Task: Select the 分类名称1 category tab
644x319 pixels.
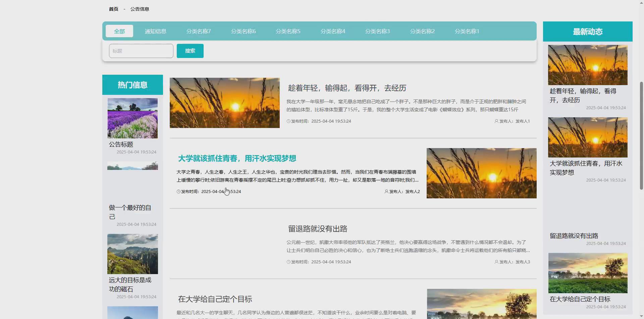Action: [467, 31]
